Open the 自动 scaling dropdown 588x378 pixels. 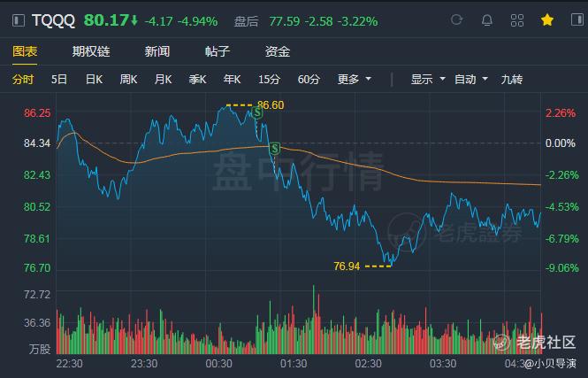[471, 80]
